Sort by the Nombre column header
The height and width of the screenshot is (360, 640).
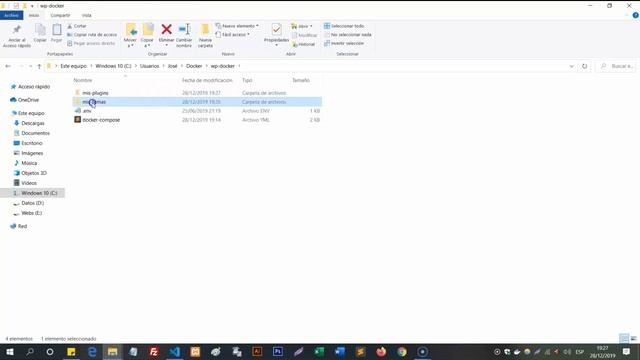[x=83, y=80]
